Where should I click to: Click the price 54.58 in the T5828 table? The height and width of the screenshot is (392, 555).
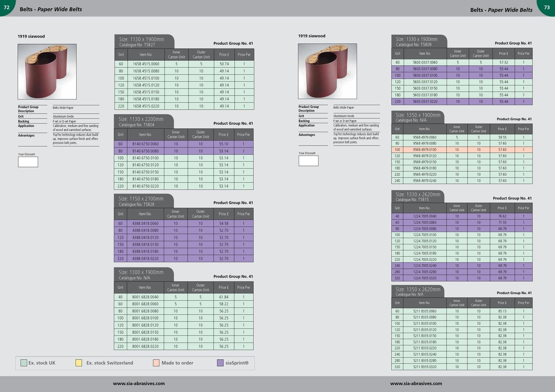coord(223,223)
